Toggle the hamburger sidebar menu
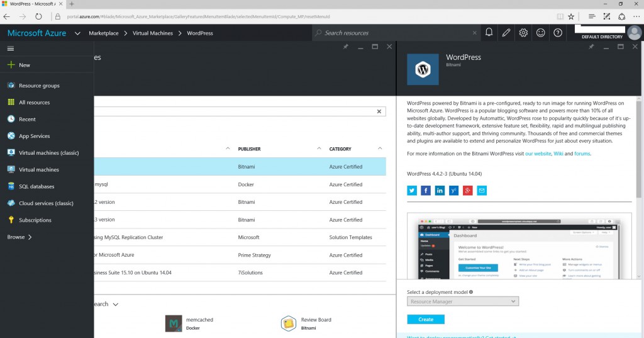 (x=11, y=48)
